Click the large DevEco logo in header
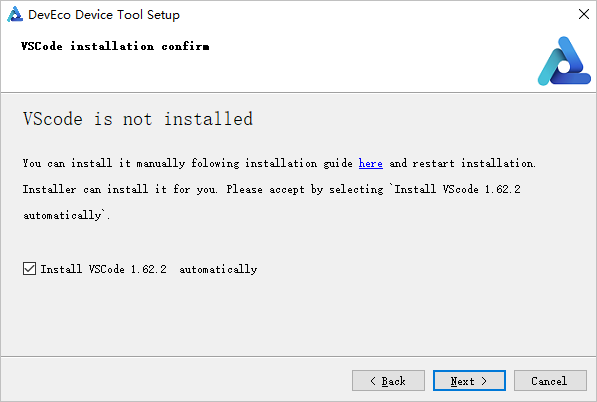 click(x=564, y=61)
